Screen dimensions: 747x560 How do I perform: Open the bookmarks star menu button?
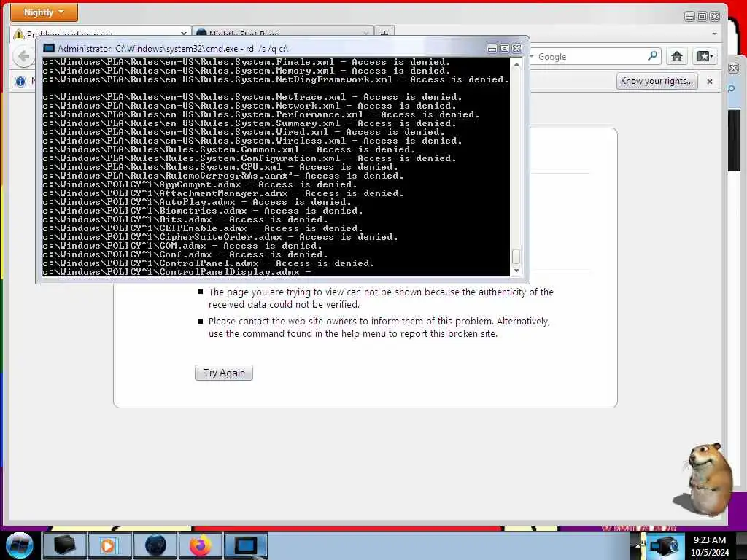(x=705, y=56)
